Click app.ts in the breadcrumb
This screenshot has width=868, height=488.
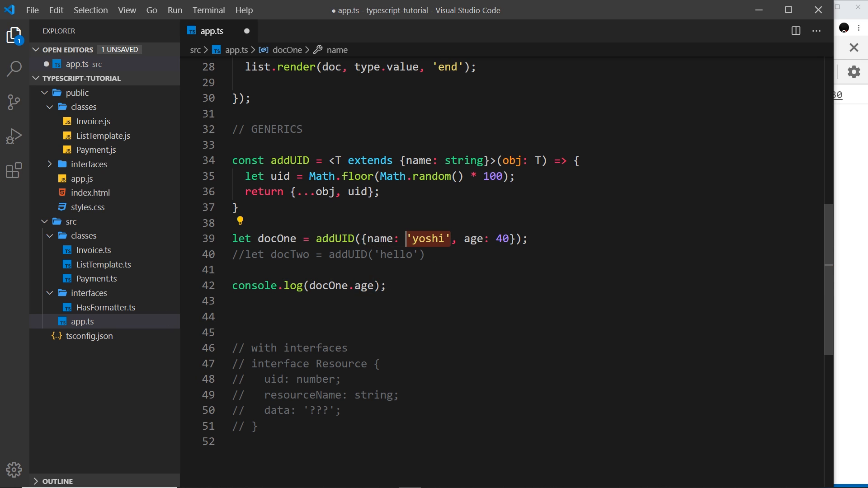coord(236,50)
